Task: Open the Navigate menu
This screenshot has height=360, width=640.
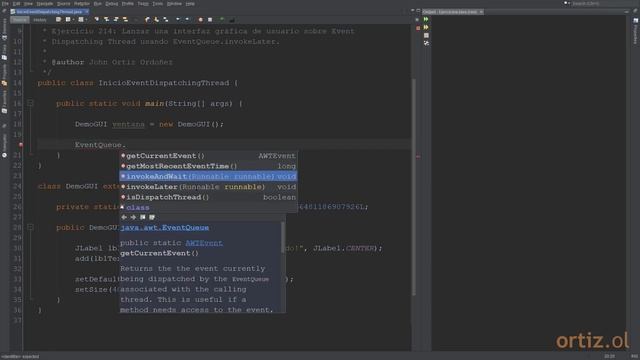Action: [44, 4]
